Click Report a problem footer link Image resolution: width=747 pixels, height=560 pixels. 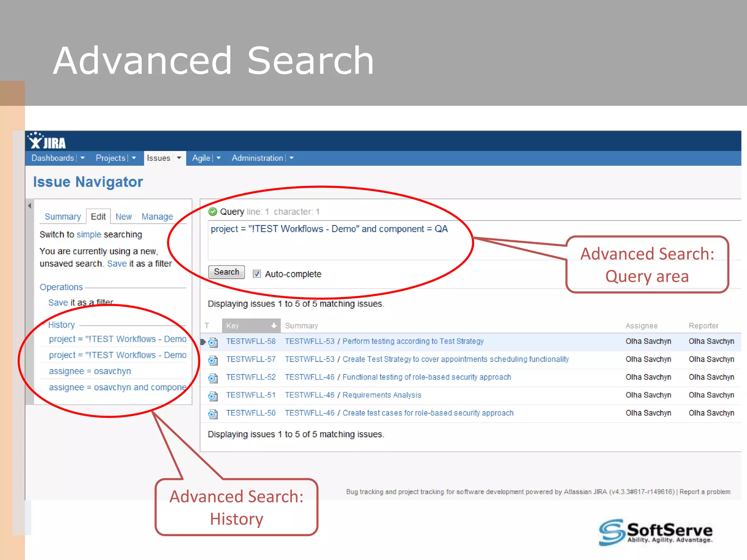(705, 492)
